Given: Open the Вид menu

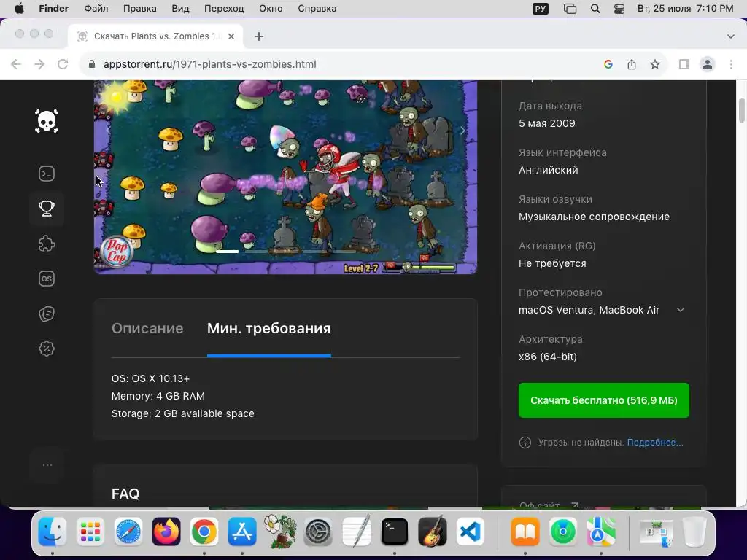Looking at the screenshot, I should coord(180,9).
